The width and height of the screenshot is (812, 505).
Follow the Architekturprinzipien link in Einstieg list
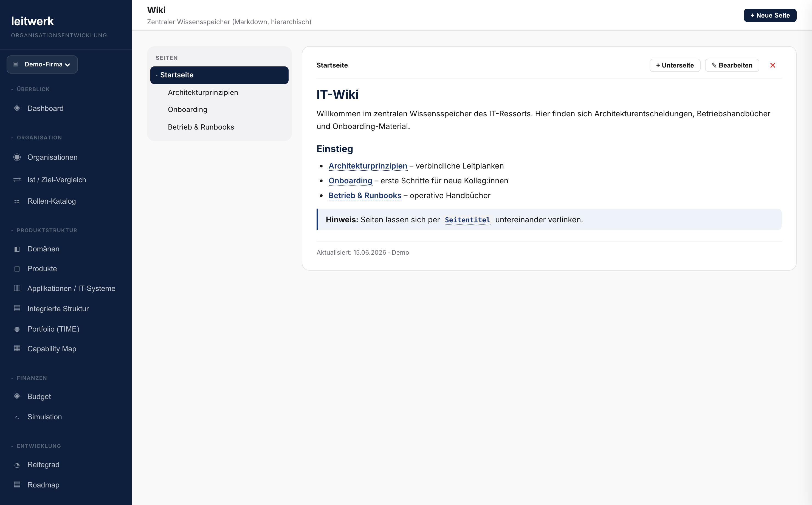pyautogui.click(x=368, y=166)
